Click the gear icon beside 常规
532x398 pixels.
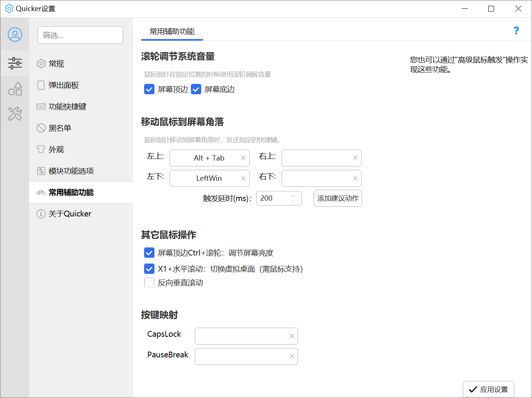(x=41, y=64)
